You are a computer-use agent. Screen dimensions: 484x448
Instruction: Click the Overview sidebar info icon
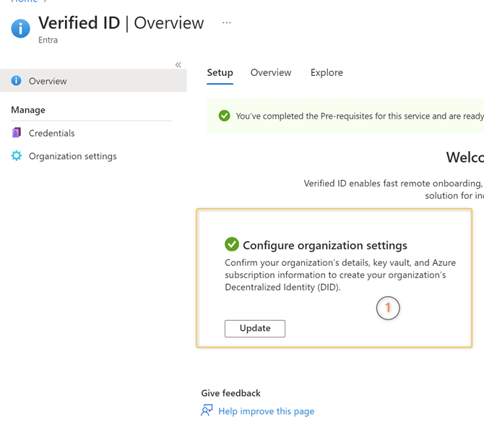17,81
